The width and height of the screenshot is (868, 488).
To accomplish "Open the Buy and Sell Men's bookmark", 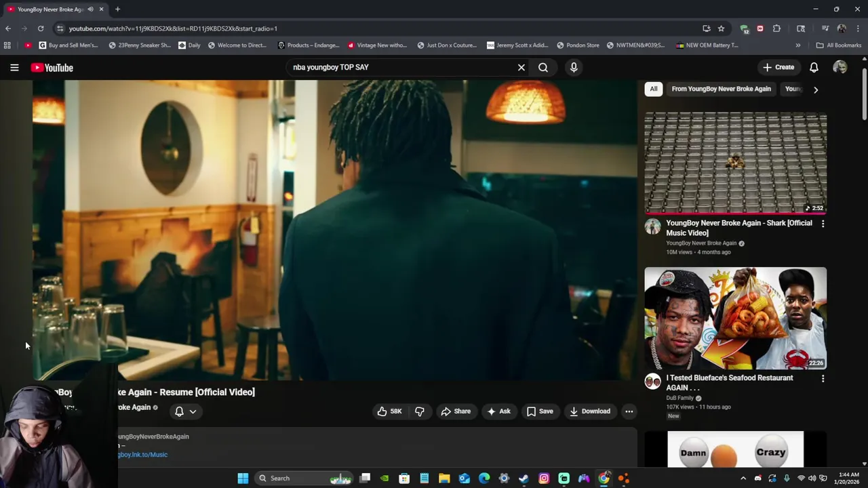I will pos(68,45).
